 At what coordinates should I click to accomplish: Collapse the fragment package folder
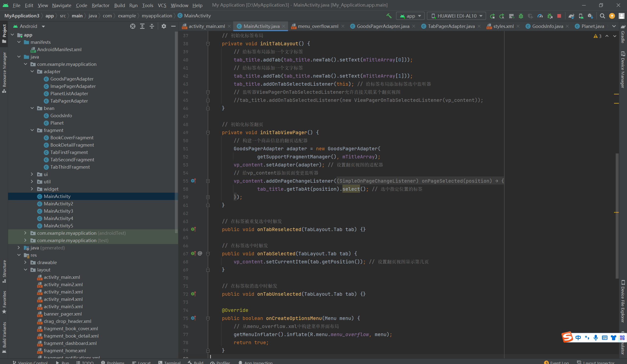click(32, 130)
